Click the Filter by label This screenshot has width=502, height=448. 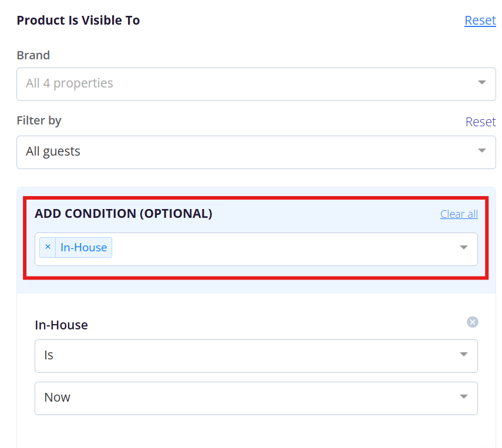39,120
